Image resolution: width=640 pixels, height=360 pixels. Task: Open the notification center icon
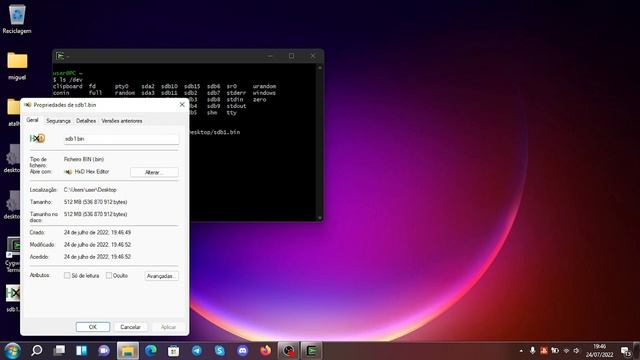tap(626, 351)
